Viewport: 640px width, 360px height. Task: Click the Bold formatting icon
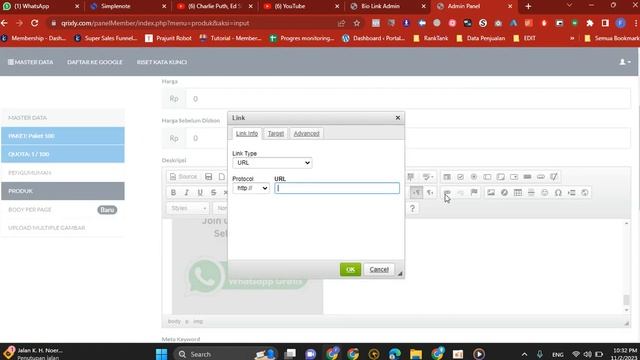(173, 193)
